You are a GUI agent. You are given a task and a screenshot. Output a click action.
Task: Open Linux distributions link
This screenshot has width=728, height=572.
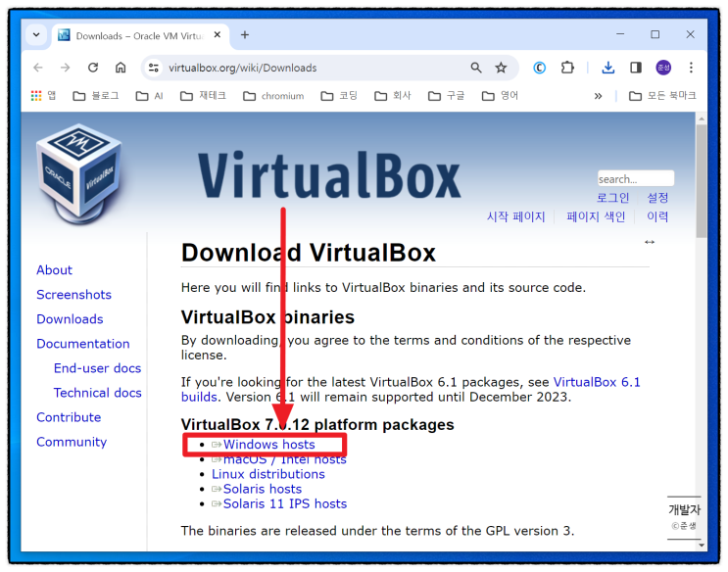(x=268, y=474)
